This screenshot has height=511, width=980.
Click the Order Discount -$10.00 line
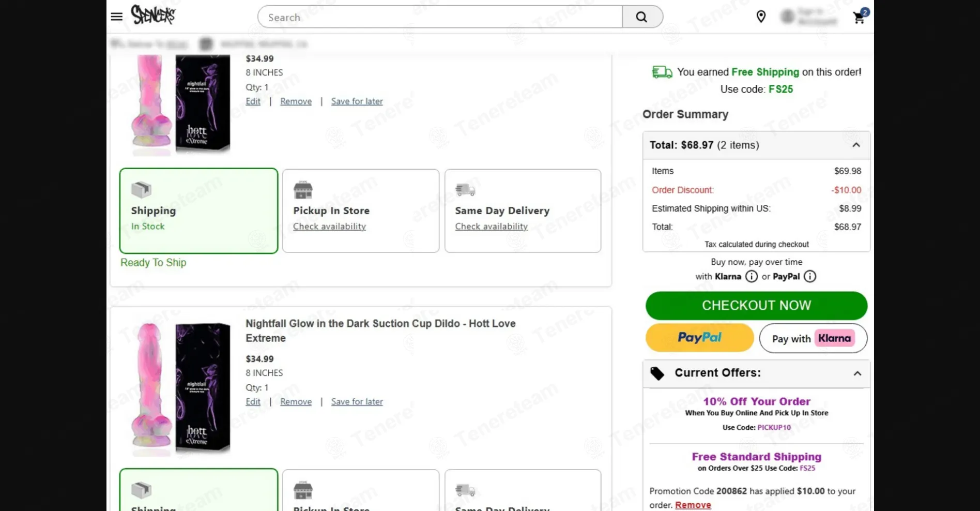[x=756, y=190]
